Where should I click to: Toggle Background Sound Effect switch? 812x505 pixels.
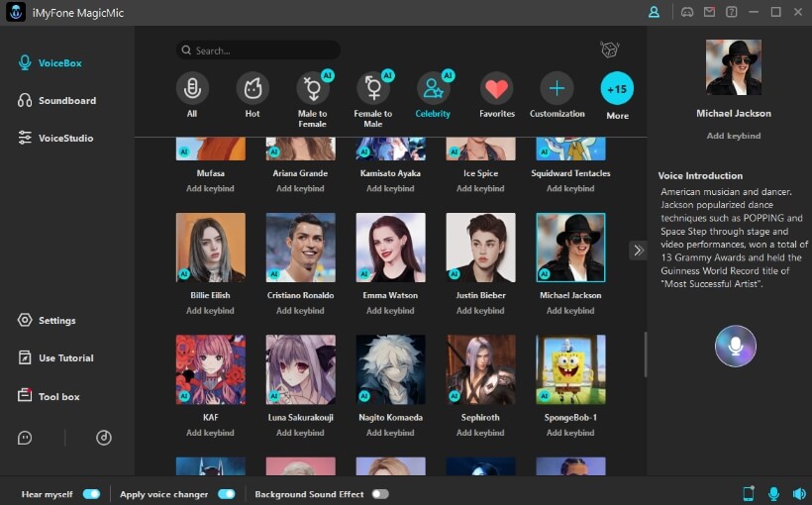(380, 494)
